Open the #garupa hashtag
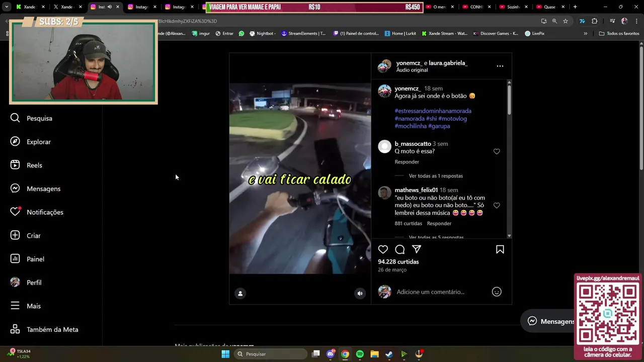 pyautogui.click(x=439, y=126)
